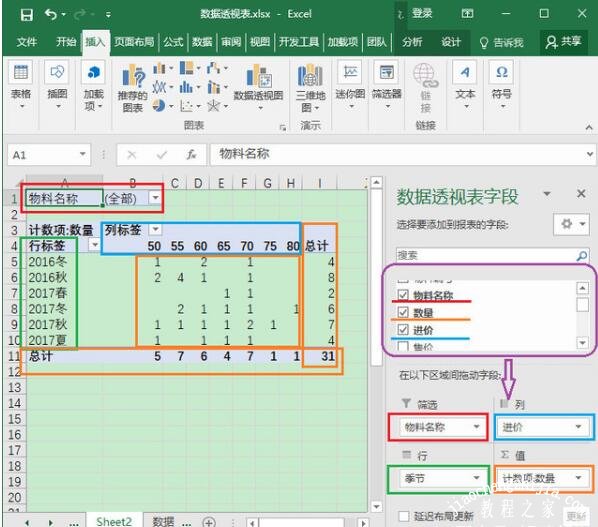598x527 pixels.
Task: Open the charts dialog launcher arrow
Action: [x=283, y=128]
